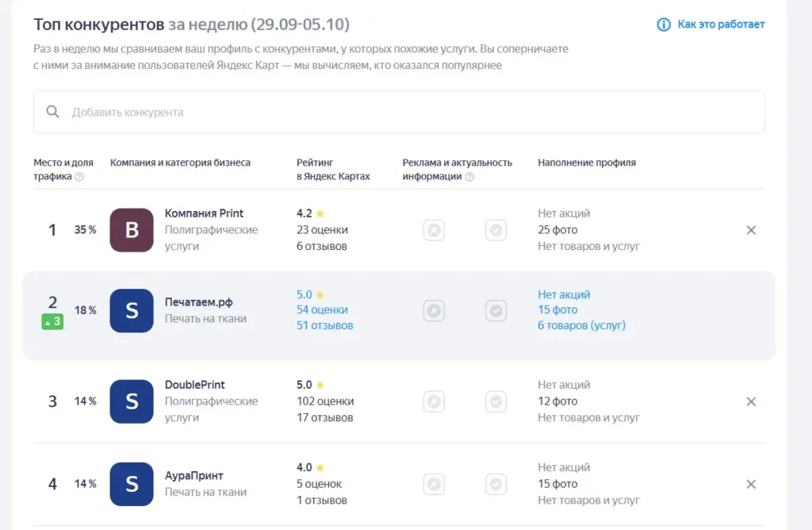Click the Печатаем.рф logo avatar

[132, 310]
